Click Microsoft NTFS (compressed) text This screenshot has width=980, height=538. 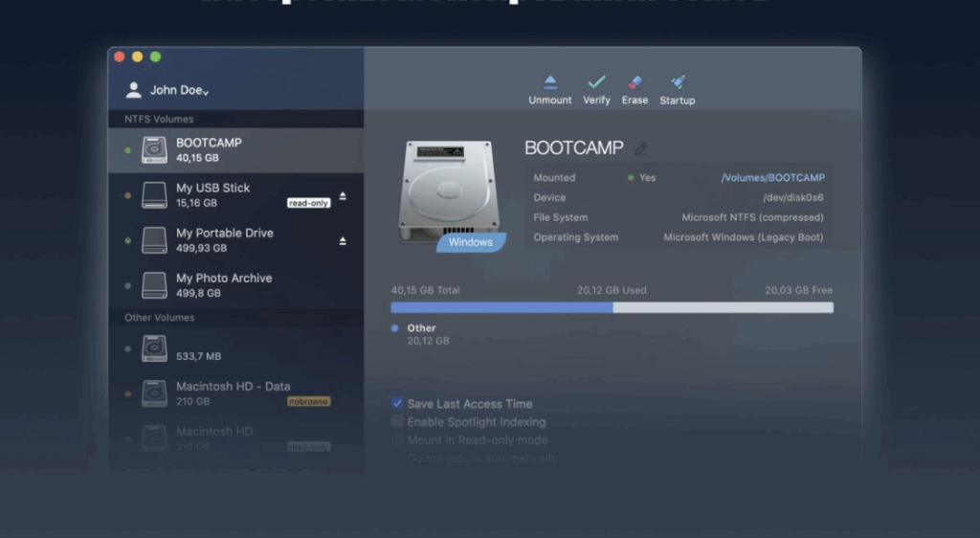(752, 217)
